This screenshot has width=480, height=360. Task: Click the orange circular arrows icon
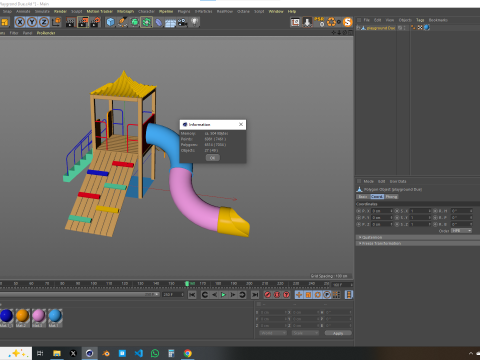click(x=331, y=22)
